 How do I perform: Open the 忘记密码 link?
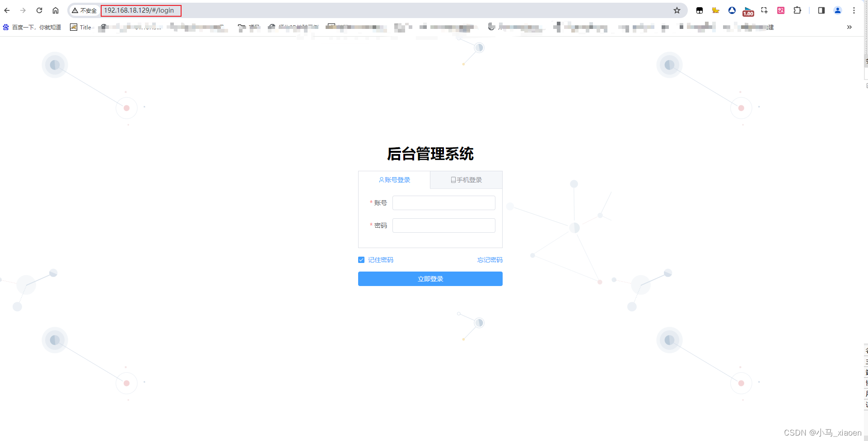(490, 259)
